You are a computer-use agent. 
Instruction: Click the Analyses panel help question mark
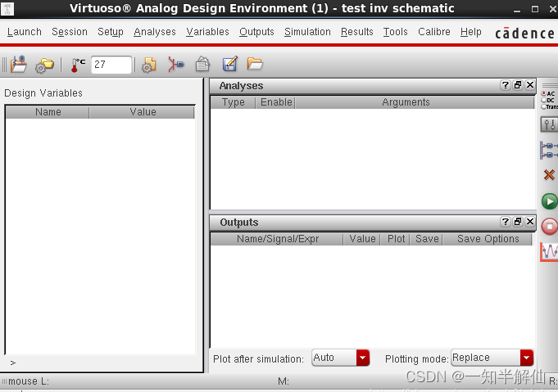505,85
